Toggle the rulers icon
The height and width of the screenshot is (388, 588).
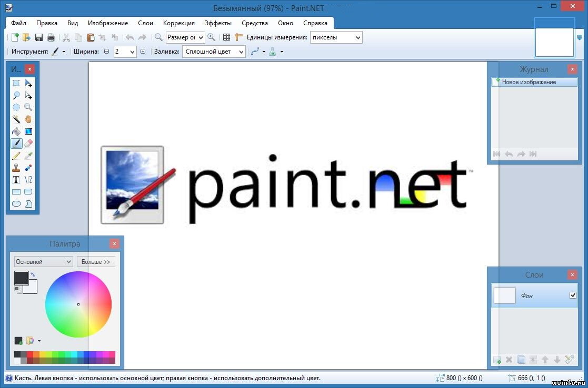238,37
